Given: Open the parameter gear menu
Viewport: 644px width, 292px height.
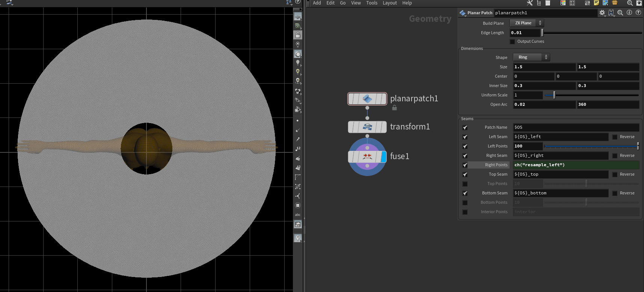Looking at the screenshot, I should 602,13.
